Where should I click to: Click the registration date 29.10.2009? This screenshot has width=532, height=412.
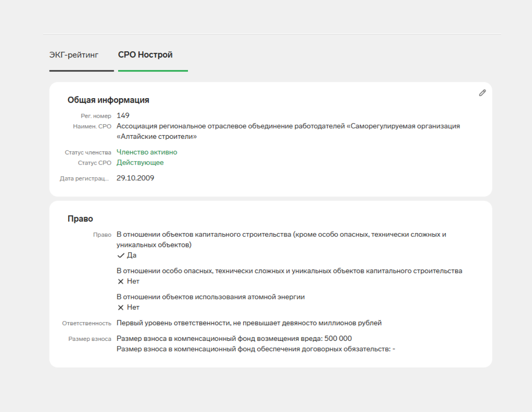tap(135, 178)
